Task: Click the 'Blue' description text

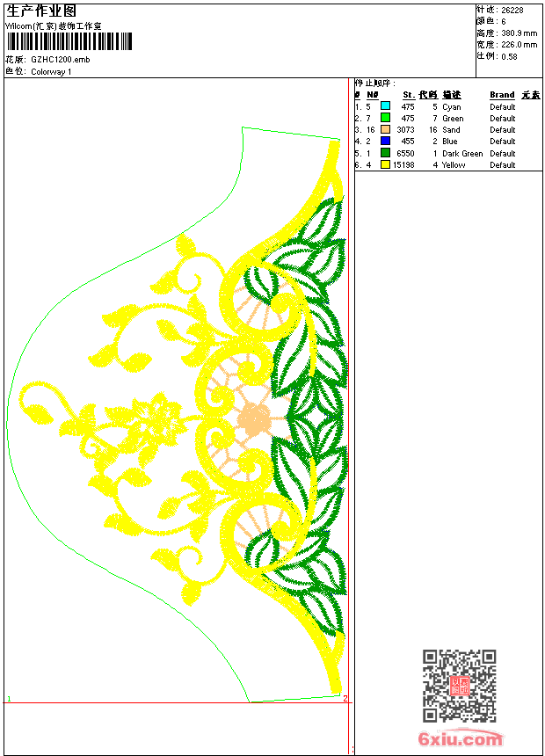Action: (x=449, y=142)
